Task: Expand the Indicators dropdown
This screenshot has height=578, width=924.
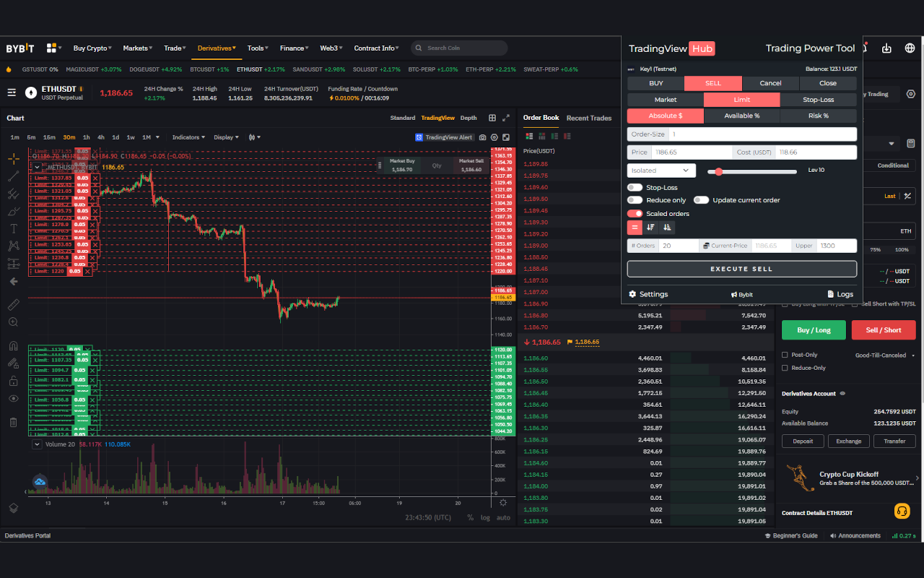Action: pyautogui.click(x=188, y=137)
